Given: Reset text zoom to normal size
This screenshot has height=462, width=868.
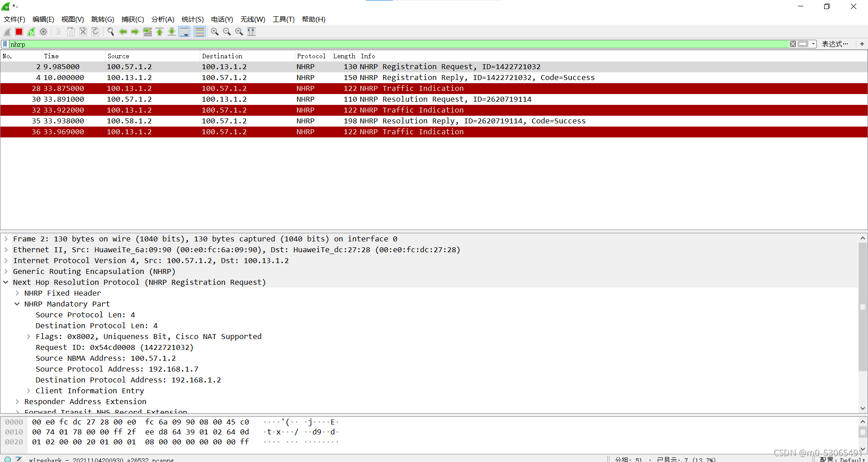Looking at the screenshot, I should (239, 32).
